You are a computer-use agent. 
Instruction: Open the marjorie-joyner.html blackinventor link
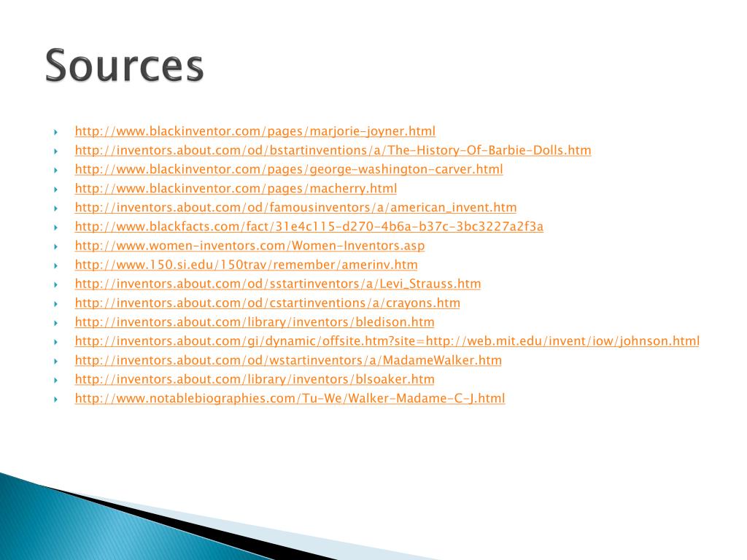pos(255,131)
